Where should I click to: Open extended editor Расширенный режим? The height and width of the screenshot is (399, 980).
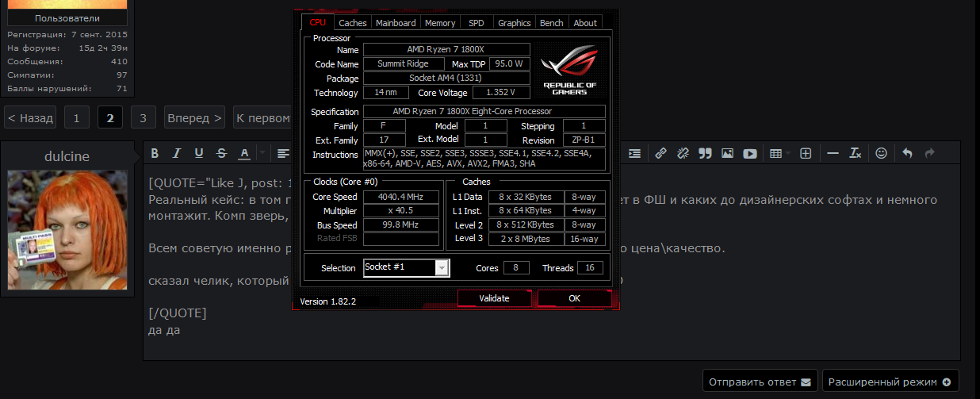coord(890,381)
